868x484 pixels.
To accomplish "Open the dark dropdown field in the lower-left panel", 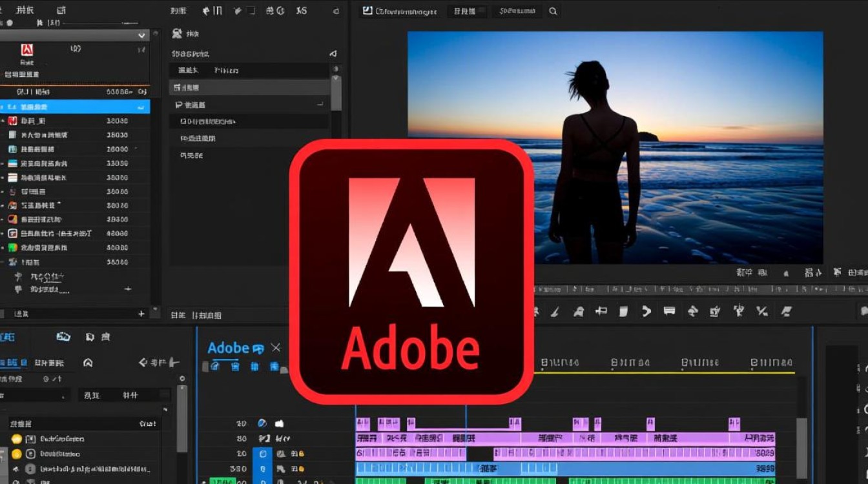I will tap(35, 396).
